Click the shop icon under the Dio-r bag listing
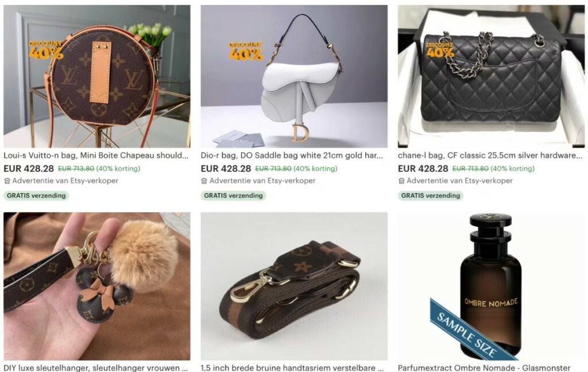 [204, 181]
